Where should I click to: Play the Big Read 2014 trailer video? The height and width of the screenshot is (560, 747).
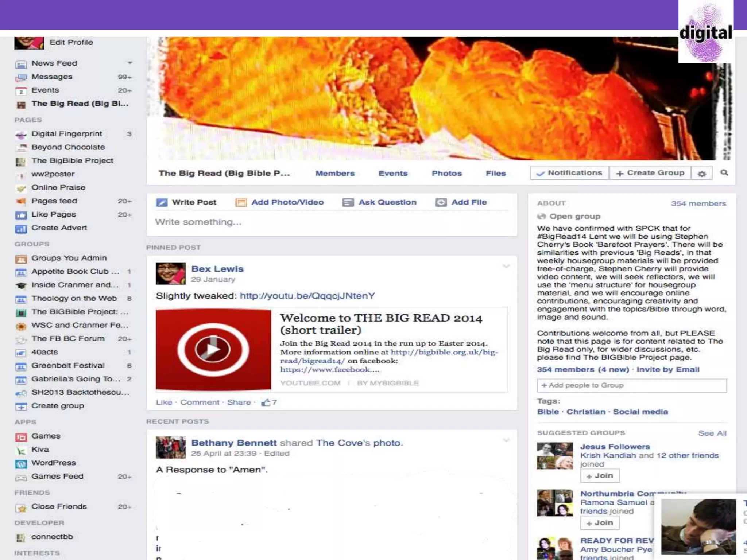point(213,349)
